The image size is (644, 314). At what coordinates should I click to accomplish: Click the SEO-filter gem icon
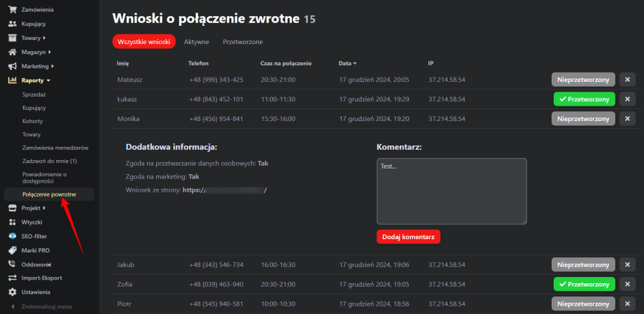pos(12,236)
